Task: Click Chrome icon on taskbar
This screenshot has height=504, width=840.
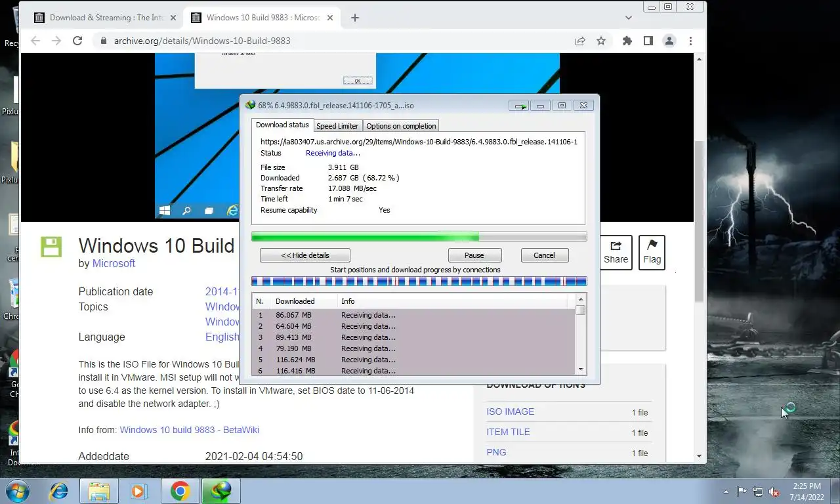Action: coord(180,491)
